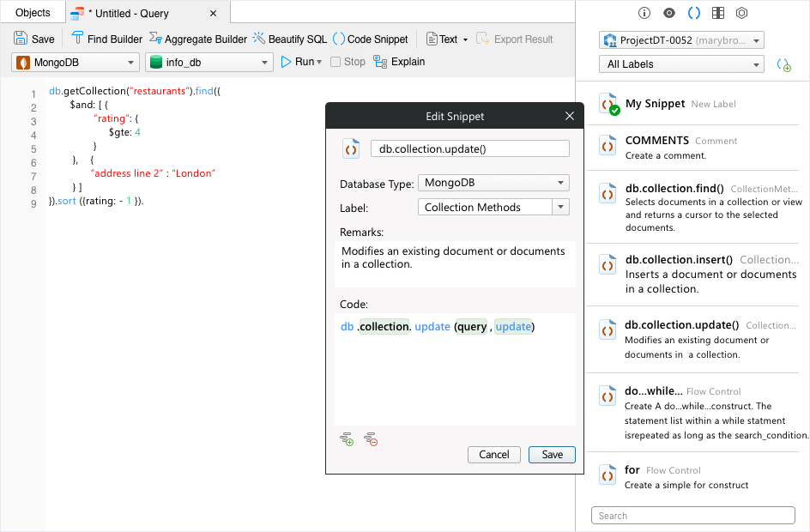The image size is (810, 532).
Task: Click the snippet Search field
Action: pyautogui.click(x=692, y=516)
